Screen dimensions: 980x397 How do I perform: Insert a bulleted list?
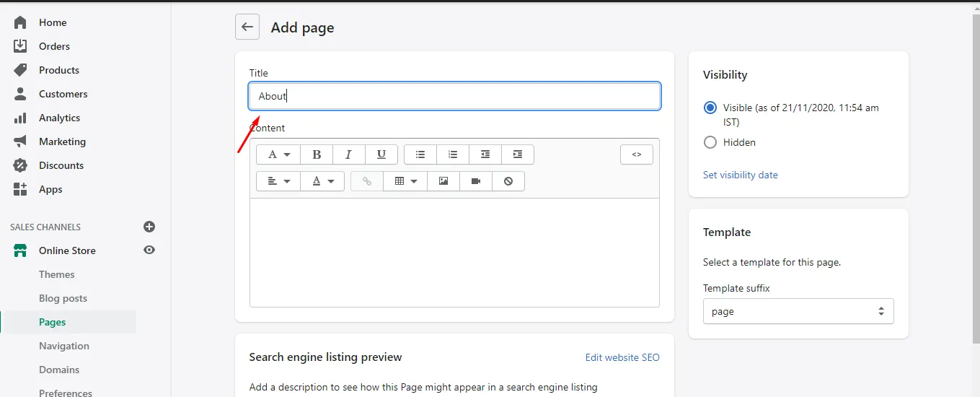coord(420,154)
